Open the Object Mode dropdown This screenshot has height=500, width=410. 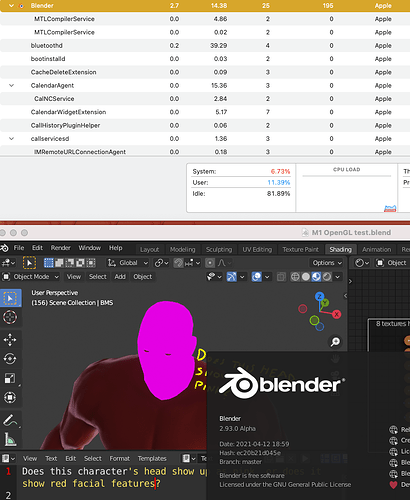click(x=31, y=277)
